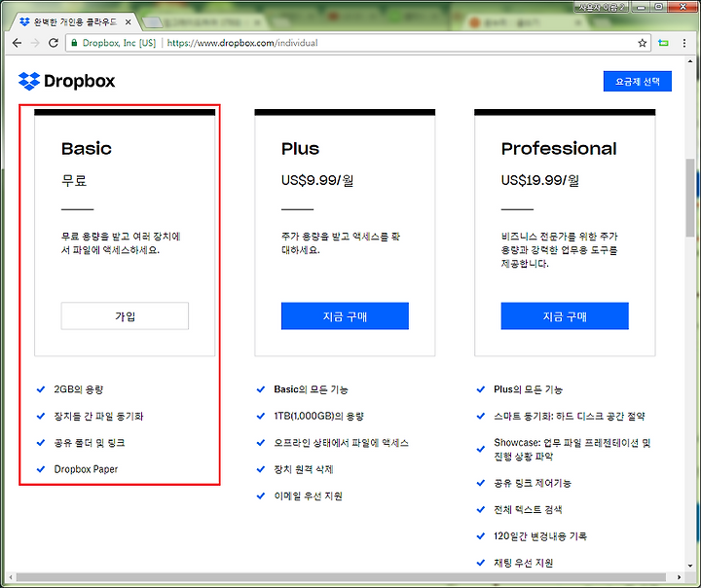The image size is (701, 588).
Task: Click checkmark beside 2GB의 용량
Action: pyautogui.click(x=41, y=389)
